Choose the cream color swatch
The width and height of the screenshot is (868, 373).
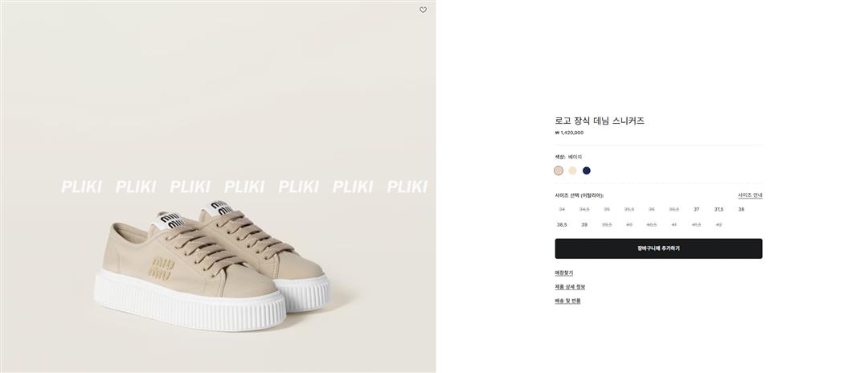[x=572, y=170]
